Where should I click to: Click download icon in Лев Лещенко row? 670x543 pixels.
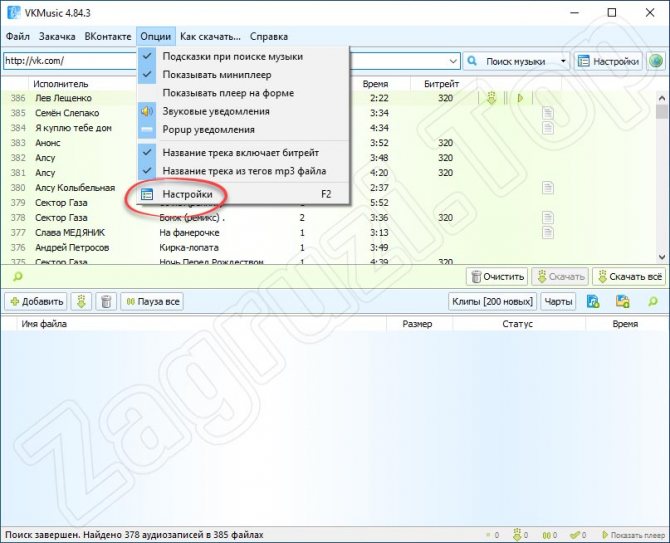[491, 98]
